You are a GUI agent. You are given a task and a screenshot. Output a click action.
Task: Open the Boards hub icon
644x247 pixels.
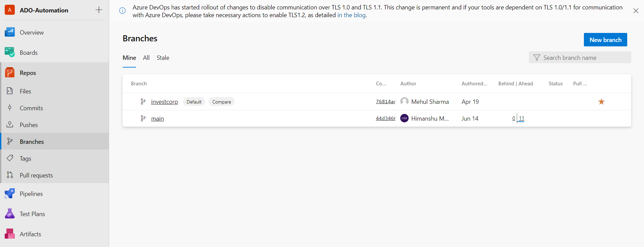[x=10, y=52]
